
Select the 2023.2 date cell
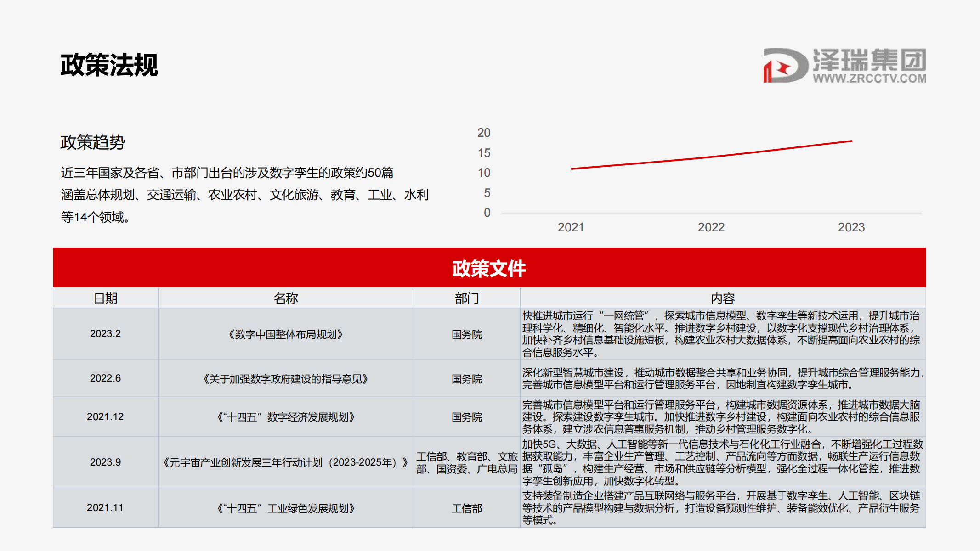click(105, 334)
